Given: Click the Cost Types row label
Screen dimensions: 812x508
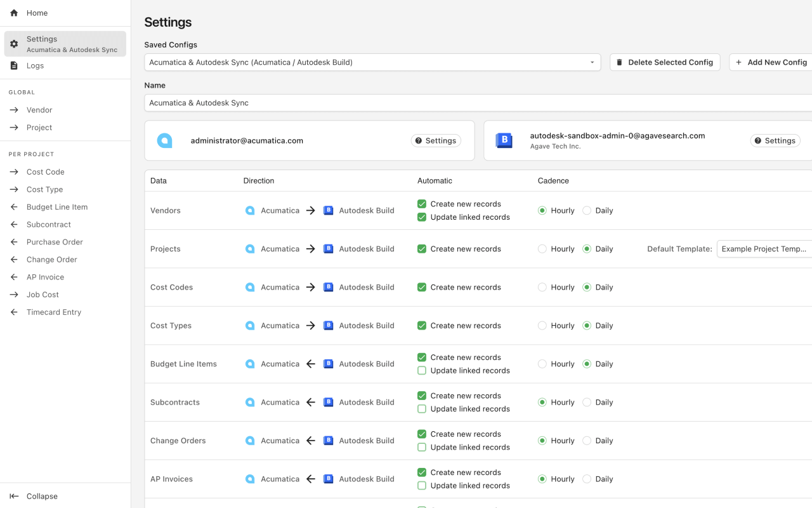Looking at the screenshot, I should [x=171, y=325].
